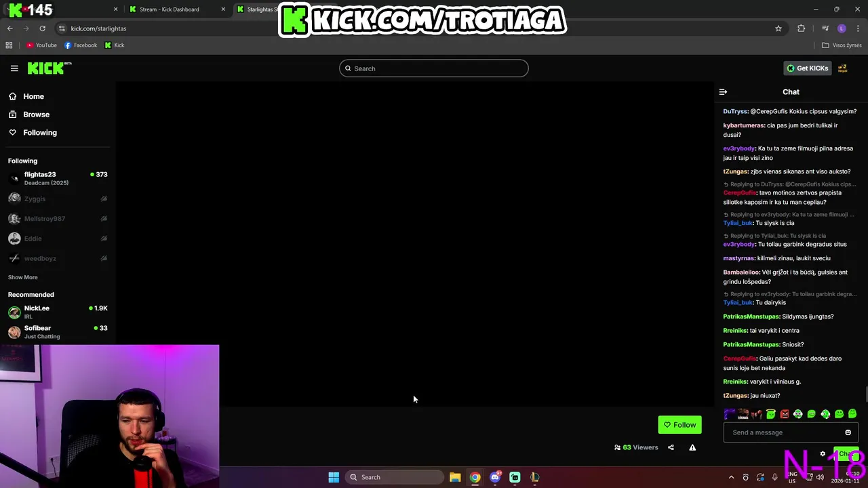Click the Get KICKs button

pyautogui.click(x=807, y=68)
